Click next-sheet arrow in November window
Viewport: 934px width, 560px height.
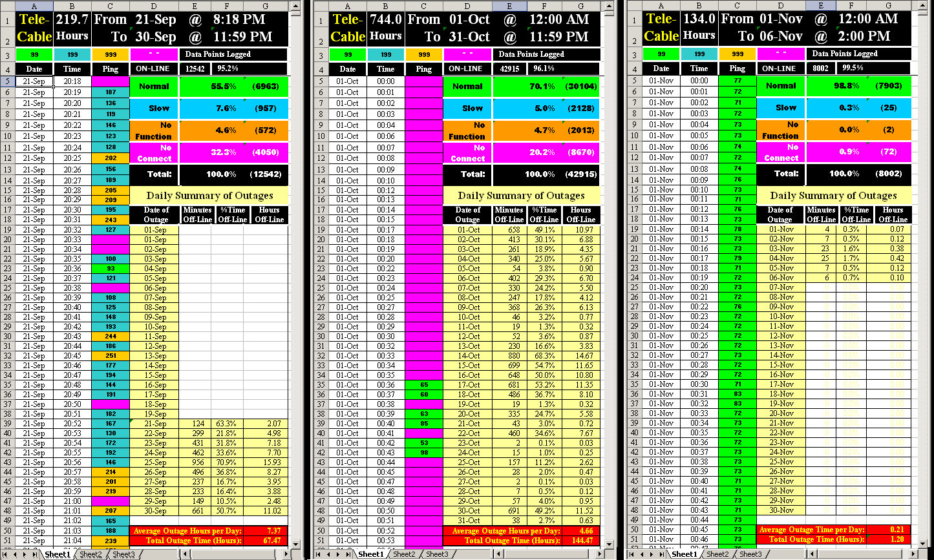[x=651, y=554]
